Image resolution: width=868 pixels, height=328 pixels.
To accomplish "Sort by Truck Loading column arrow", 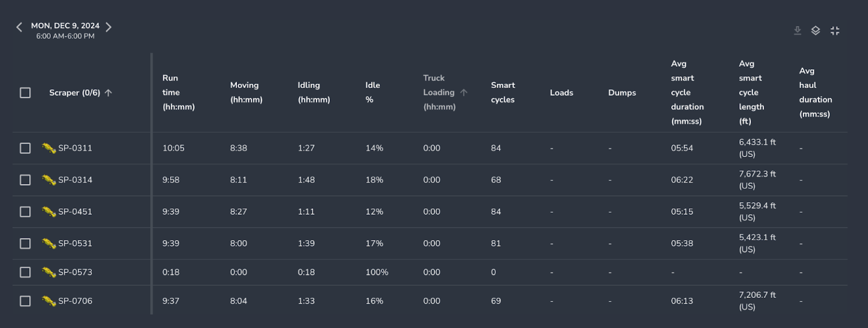I will 464,92.
